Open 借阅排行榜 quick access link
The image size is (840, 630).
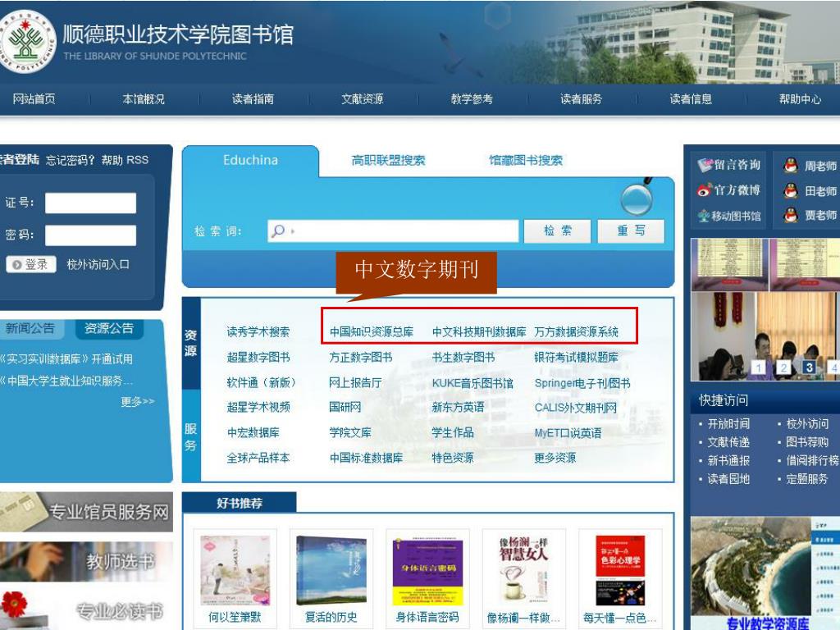812,460
